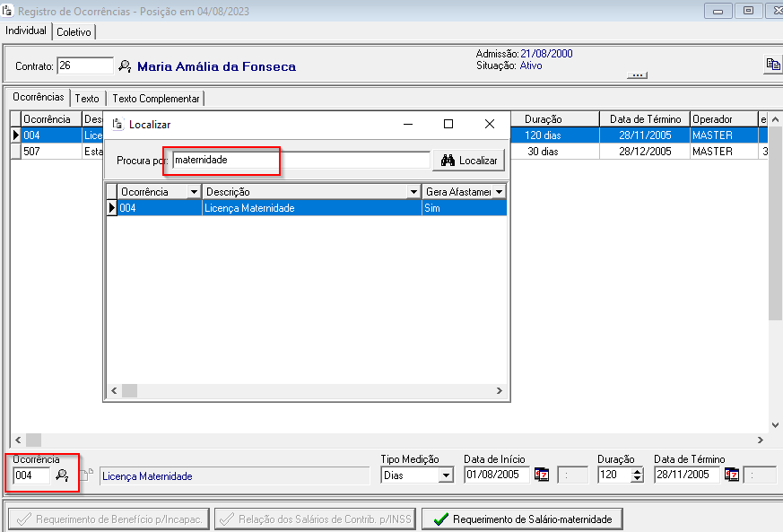Click the Localizar search button
This screenshot has width=783, height=532.
pos(469,161)
